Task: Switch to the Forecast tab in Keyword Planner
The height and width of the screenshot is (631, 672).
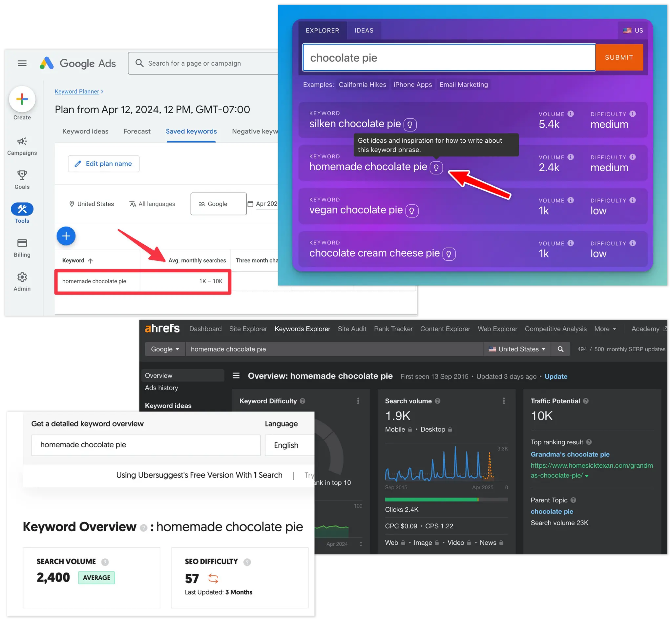Action: tap(137, 132)
